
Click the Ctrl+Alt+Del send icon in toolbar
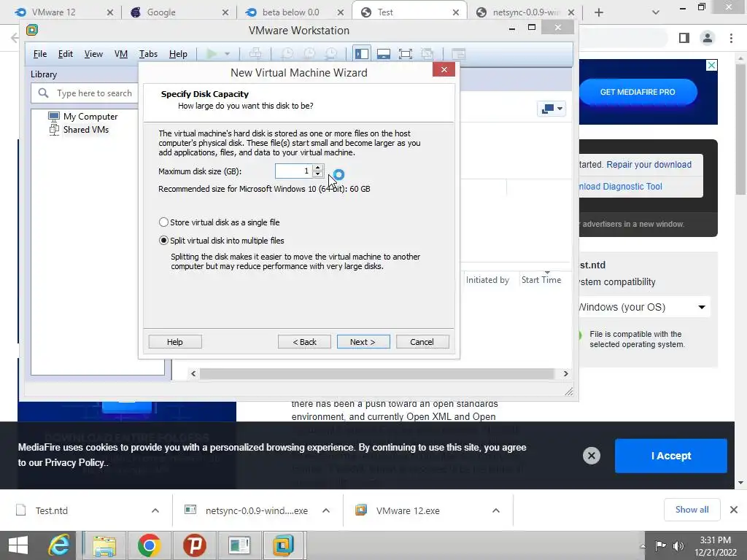[255, 54]
